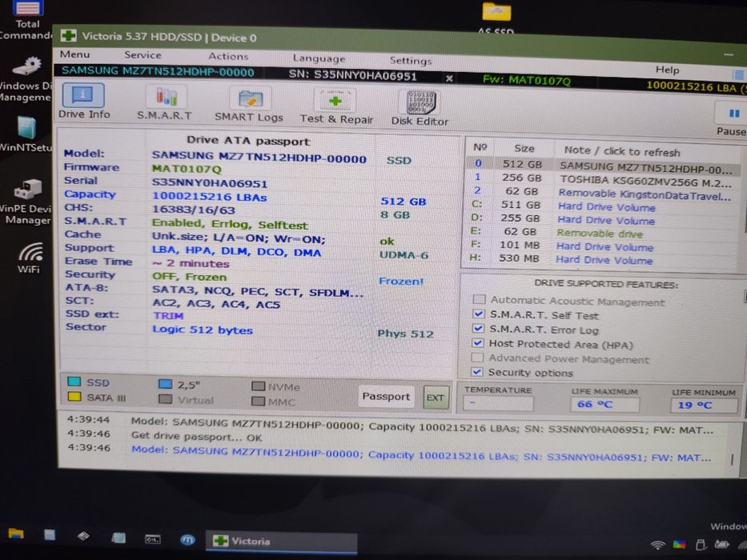Screen dimensions: 747x560
Task: Select drive 0 SAMSUNG 512 GB row
Action: coord(603,166)
